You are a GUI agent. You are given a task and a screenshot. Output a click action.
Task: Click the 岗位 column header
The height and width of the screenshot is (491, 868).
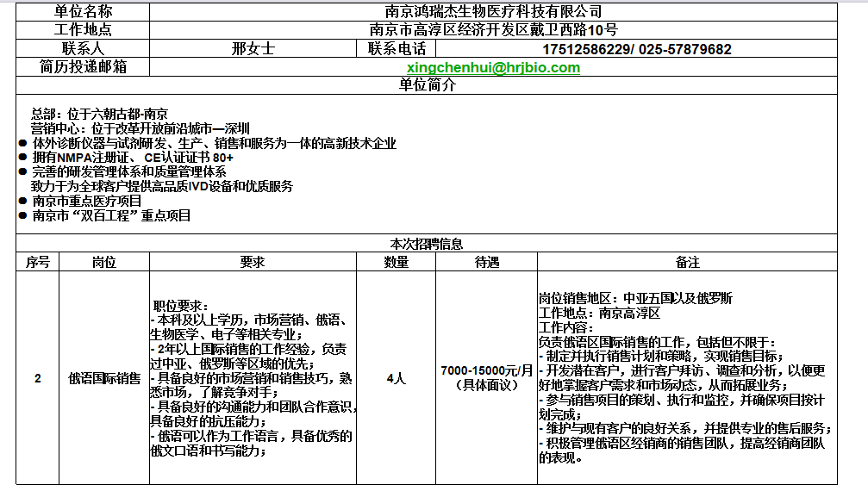tap(103, 262)
